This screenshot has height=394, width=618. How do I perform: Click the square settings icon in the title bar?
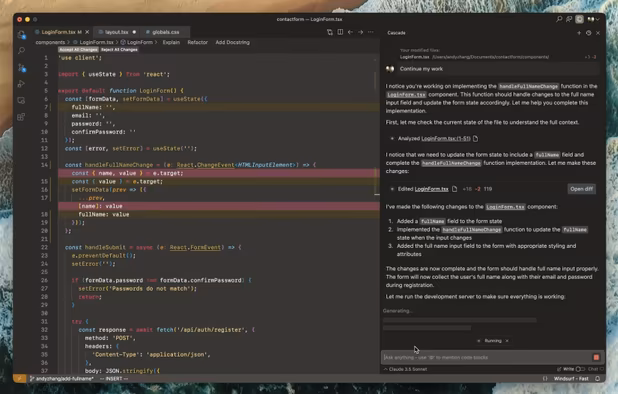tap(579, 19)
